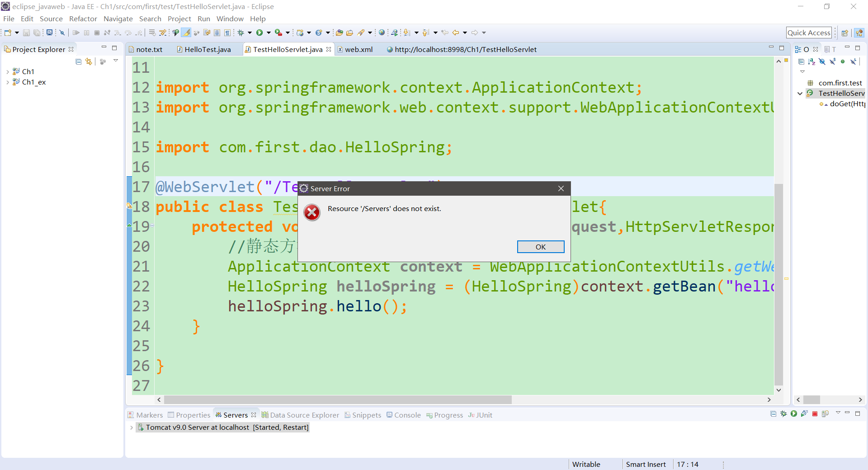Screen dimensions: 868x470
Task: Collapse TestHelloServlet in the Outline view
Action: point(800,93)
